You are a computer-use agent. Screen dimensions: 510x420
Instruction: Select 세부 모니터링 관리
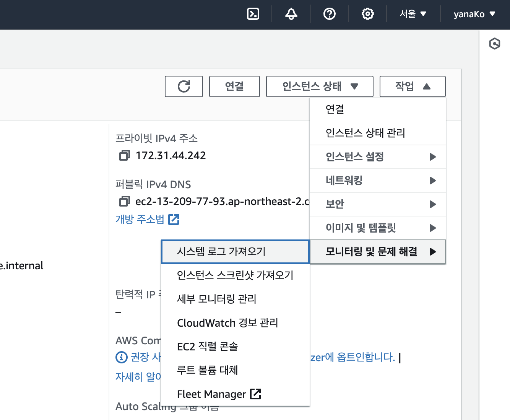[235, 299]
